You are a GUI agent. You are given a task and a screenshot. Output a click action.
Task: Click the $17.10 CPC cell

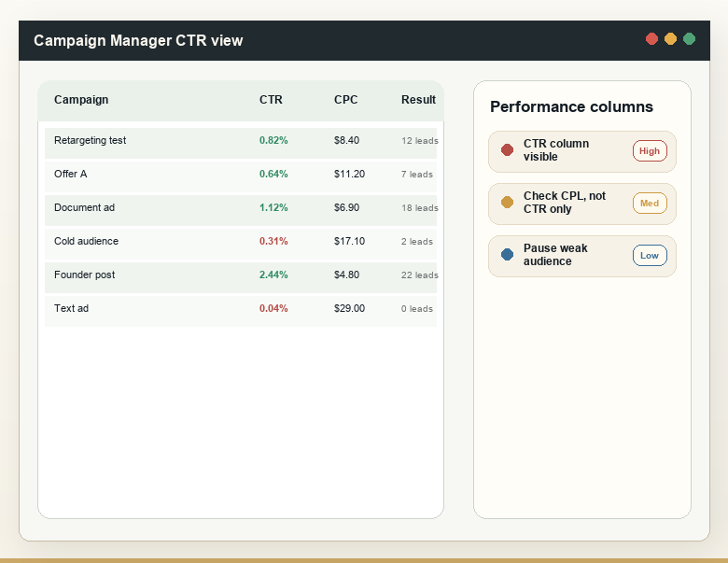[x=349, y=241]
